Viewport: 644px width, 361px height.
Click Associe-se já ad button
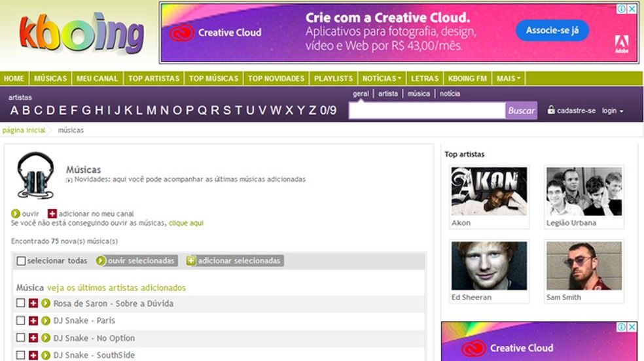coord(552,30)
